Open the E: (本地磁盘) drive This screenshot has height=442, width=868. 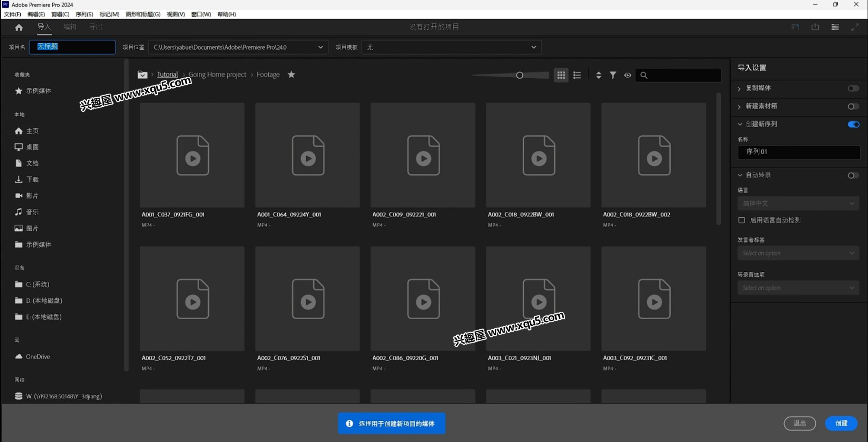pyautogui.click(x=38, y=317)
